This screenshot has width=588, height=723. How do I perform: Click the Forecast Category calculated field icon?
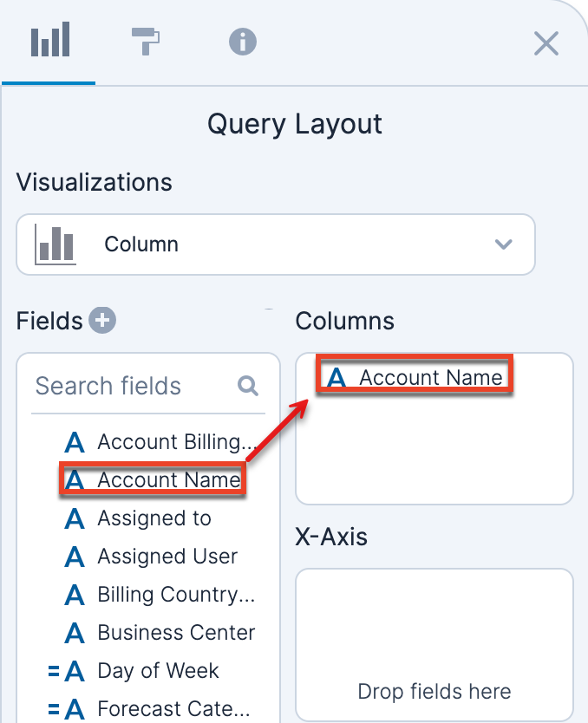point(66,709)
